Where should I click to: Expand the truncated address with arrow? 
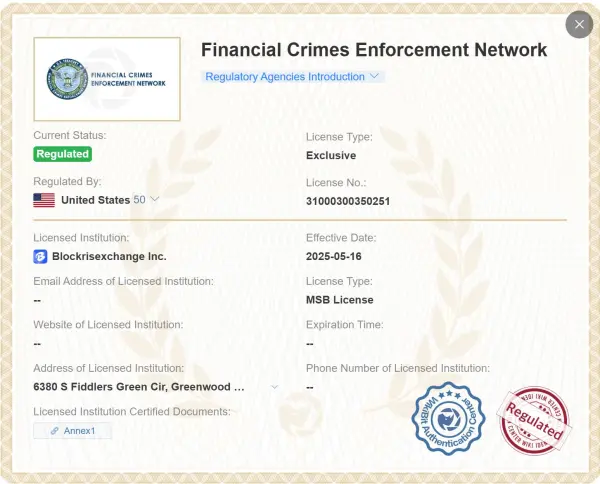(275, 386)
